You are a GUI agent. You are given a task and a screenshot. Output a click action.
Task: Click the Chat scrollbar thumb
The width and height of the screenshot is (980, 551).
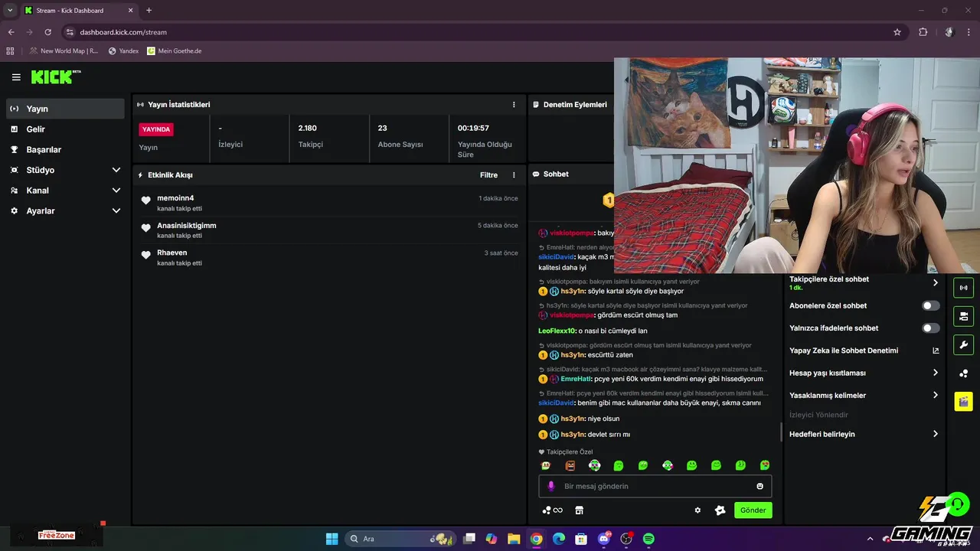pos(781,432)
